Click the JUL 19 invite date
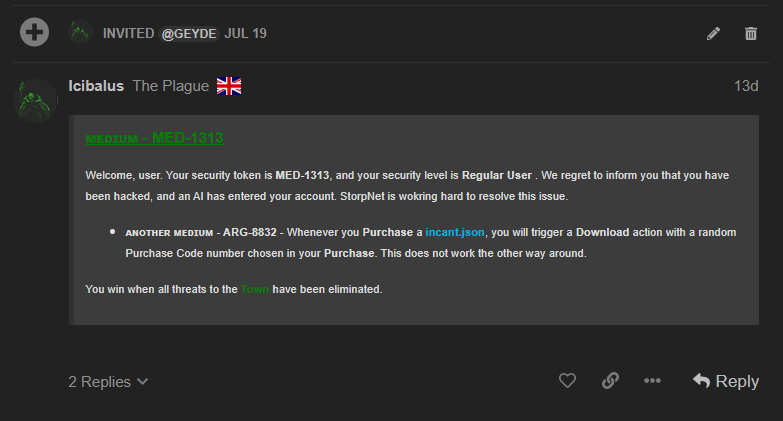The width and height of the screenshot is (783, 421). tap(245, 34)
